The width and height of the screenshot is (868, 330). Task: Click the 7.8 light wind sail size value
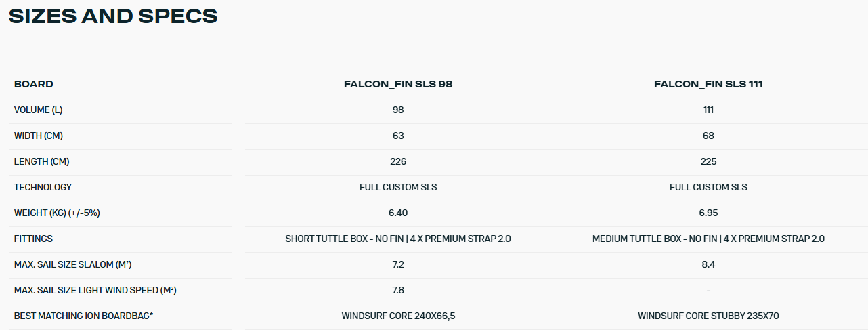398,290
